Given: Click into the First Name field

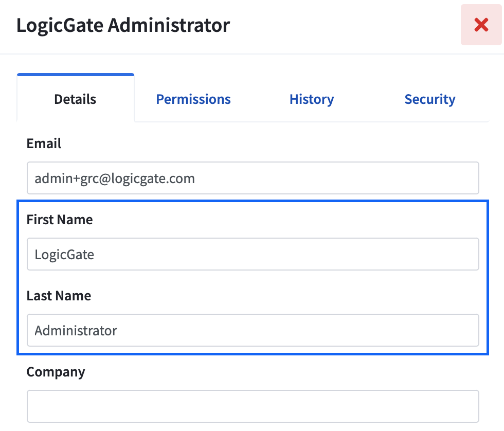Looking at the screenshot, I should click(253, 254).
